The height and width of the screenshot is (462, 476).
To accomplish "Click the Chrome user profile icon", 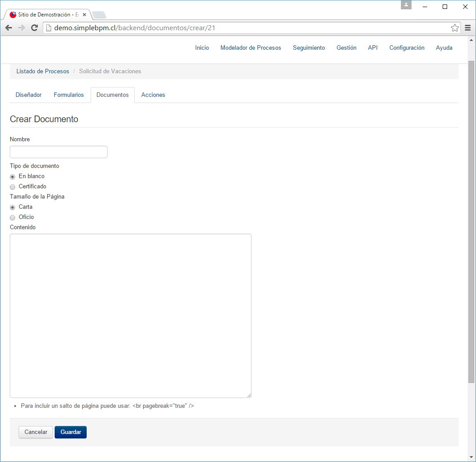I will click(406, 5).
